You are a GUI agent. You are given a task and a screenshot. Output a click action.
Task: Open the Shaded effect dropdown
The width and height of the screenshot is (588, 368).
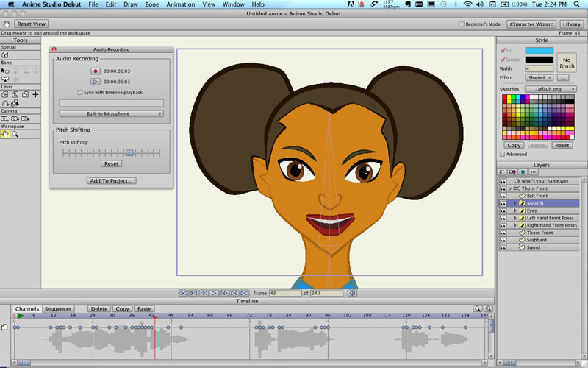[539, 77]
